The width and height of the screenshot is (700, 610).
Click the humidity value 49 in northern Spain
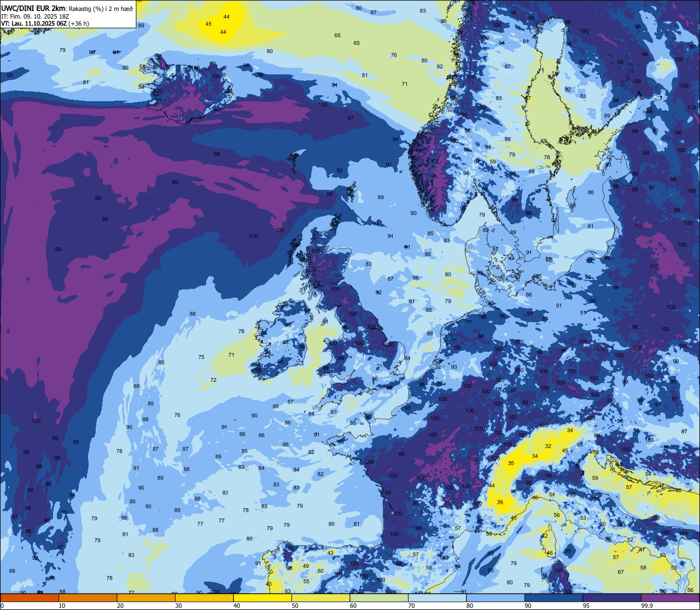point(306,566)
